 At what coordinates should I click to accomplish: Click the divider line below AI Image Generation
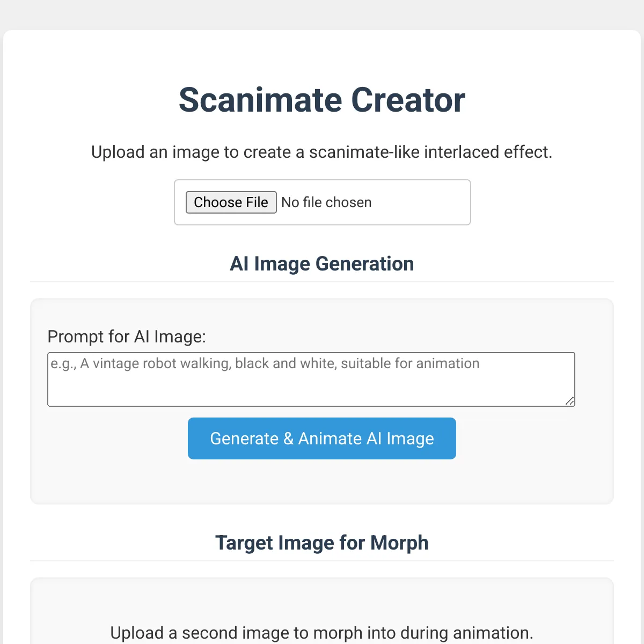click(322, 282)
